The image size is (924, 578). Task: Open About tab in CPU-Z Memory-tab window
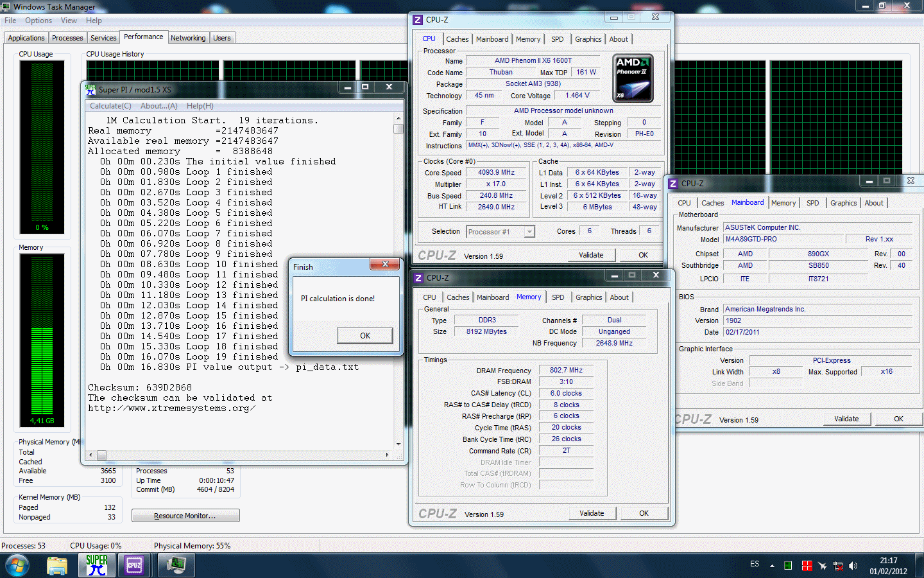[x=619, y=297]
